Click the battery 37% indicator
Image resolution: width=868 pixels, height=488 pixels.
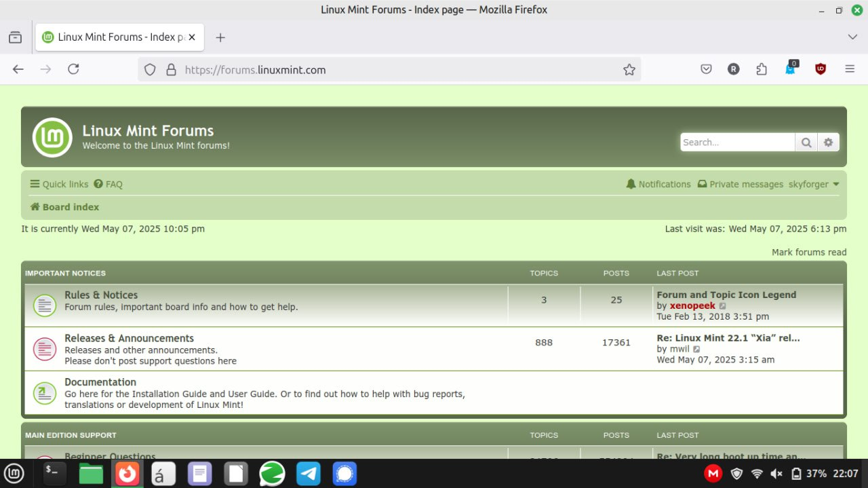coord(809,473)
